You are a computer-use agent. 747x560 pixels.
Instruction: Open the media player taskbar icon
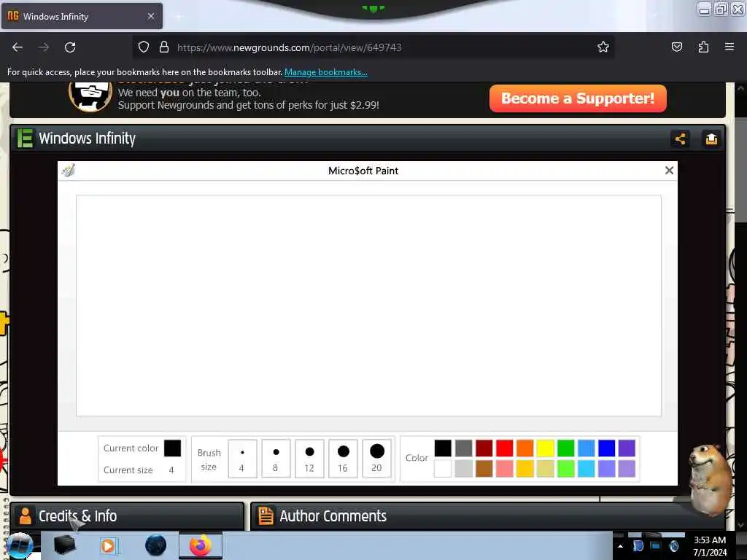coord(109,545)
